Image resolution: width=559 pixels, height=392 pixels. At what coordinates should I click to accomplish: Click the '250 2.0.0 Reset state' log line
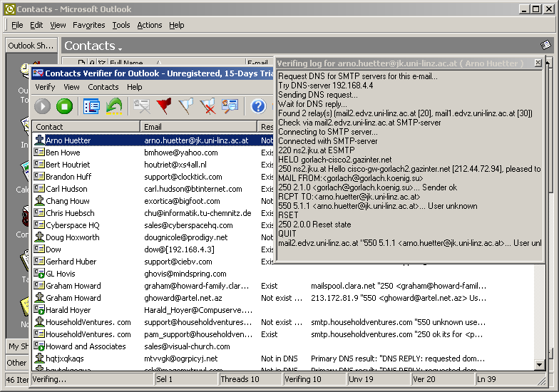tap(314, 225)
